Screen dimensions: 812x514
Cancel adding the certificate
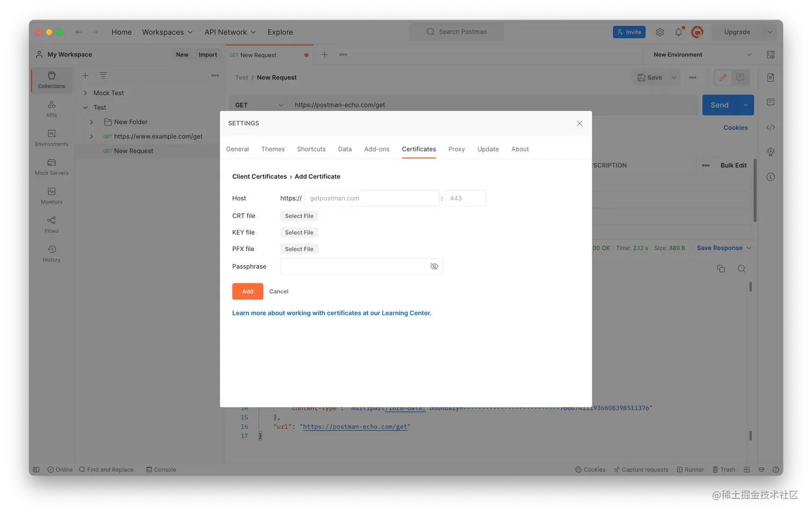pos(279,292)
